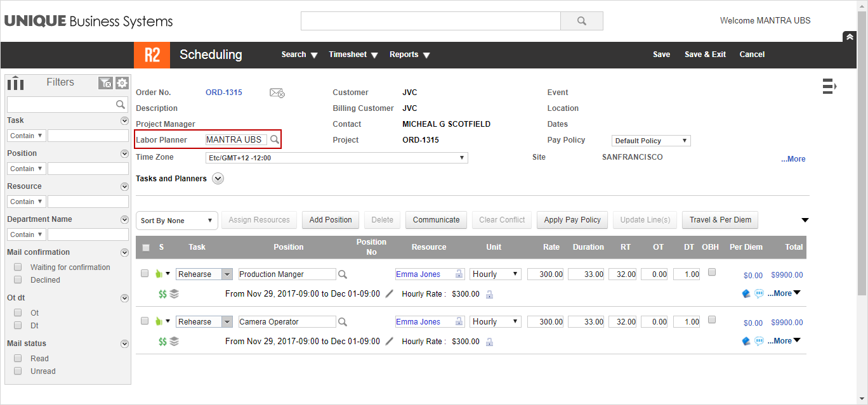Click the green dollar icon in Camera Operator row
Viewport: 868px width, 405px height.
coord(162,341)
